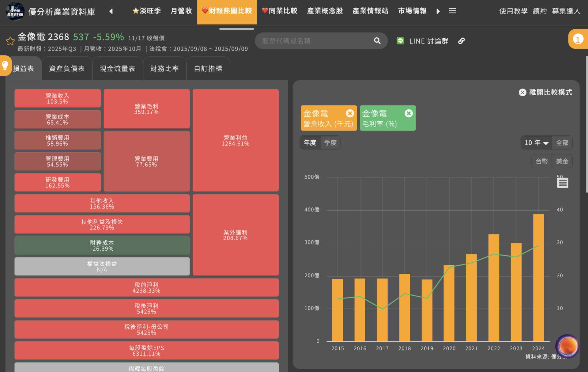Remove the 毛利率 series tag
The image size is (588, 372).
tap(409, 113)
